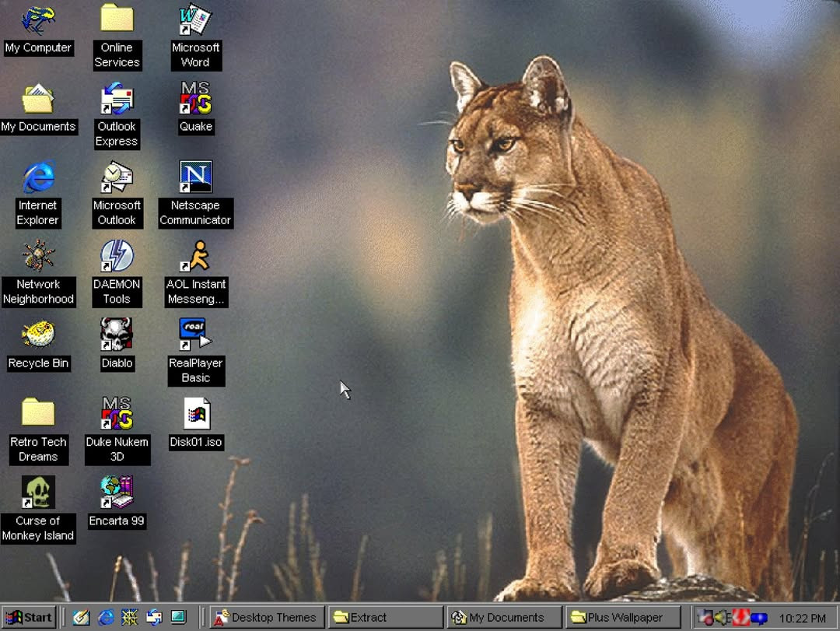Switch to the Extract taskbar window
This screenshot has width=840, height=631.
(x=385, y=618)
